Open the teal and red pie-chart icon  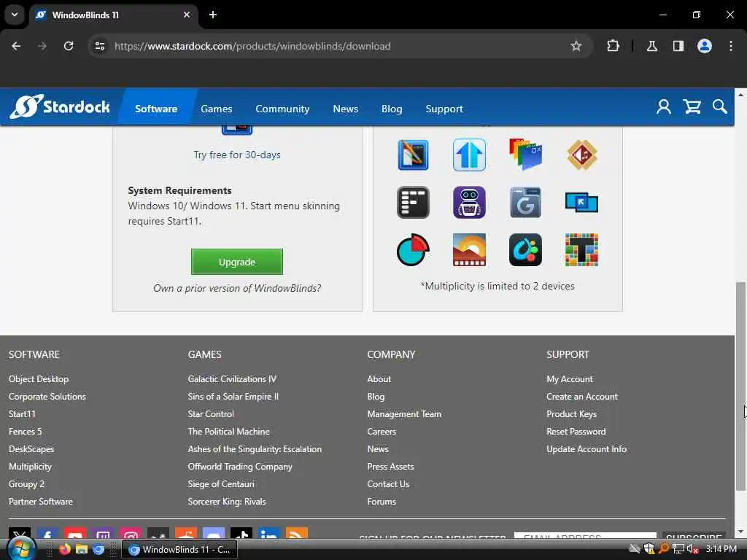pyautogui.click(x=413, y=249)
